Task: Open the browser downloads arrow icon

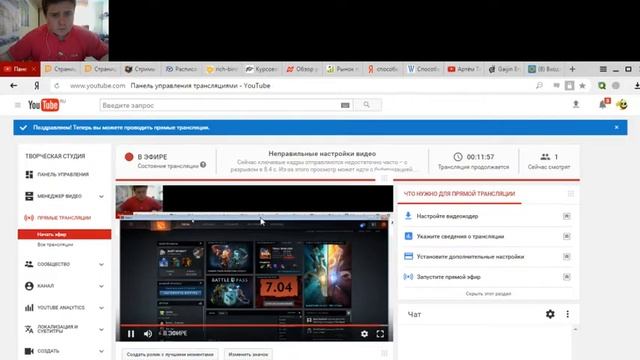Action: coord(637,86)
